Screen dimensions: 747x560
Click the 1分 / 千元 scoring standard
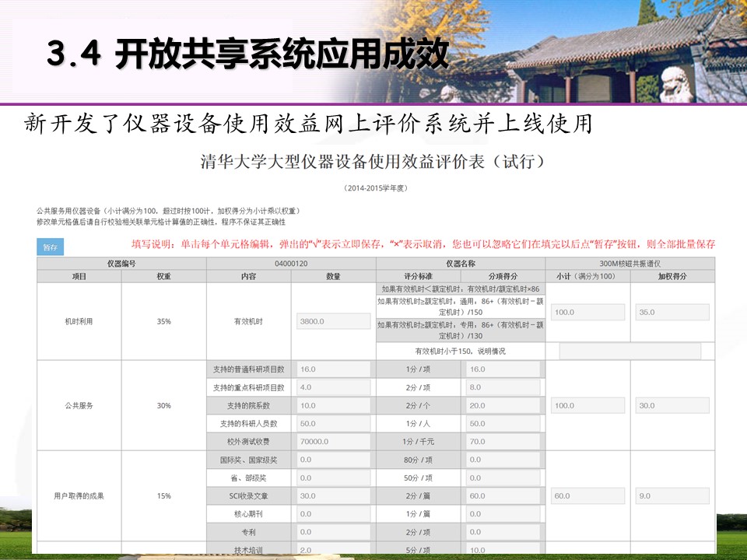tap(419, 442)
